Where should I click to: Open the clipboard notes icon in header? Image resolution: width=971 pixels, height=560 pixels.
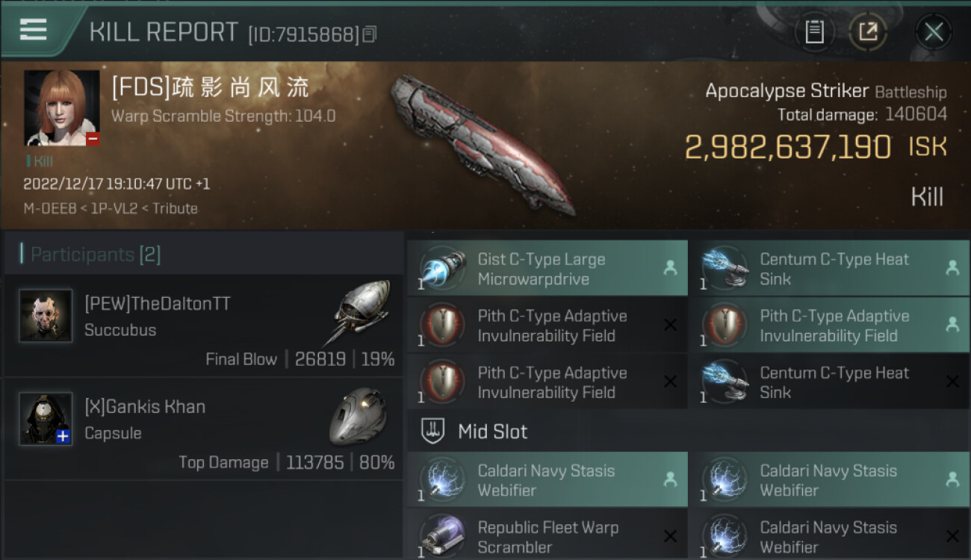814,32
